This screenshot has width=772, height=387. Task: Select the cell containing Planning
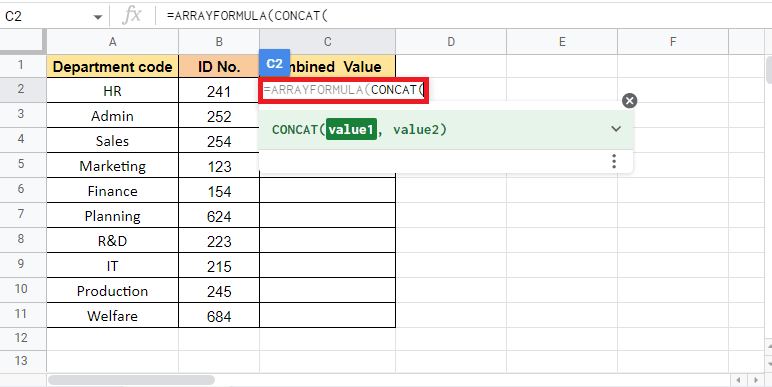point(113,216)
